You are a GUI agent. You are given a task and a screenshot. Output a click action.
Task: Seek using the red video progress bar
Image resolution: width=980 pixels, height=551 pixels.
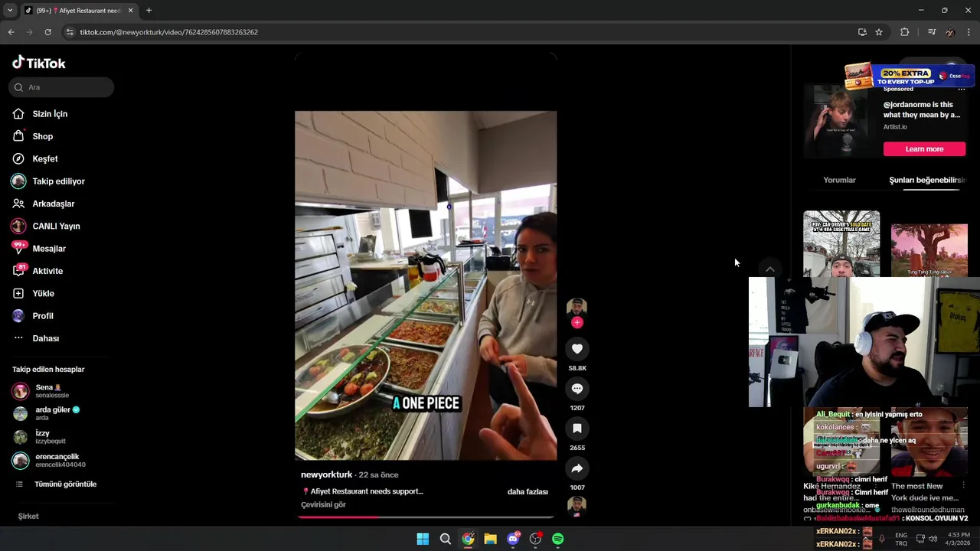(426, 517)
